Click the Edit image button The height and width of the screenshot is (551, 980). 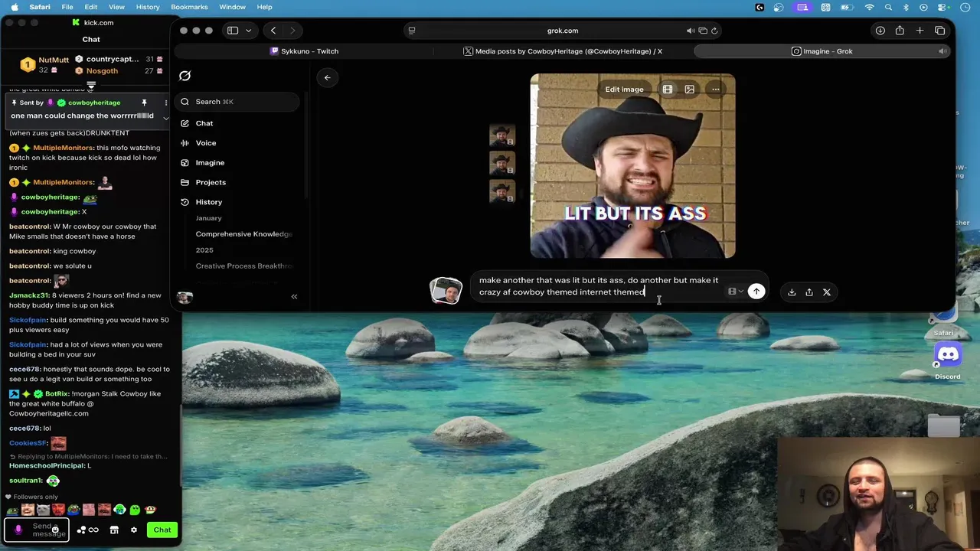pyautogui.click(x=624, y=90)
